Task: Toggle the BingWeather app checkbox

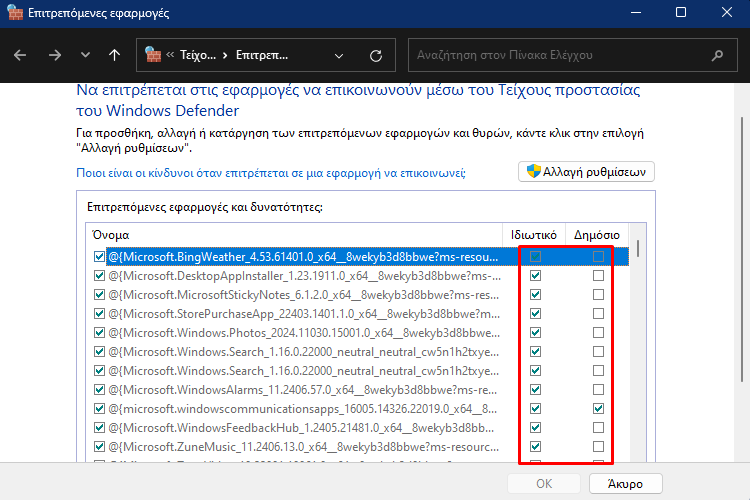Action: pos(99,257)
